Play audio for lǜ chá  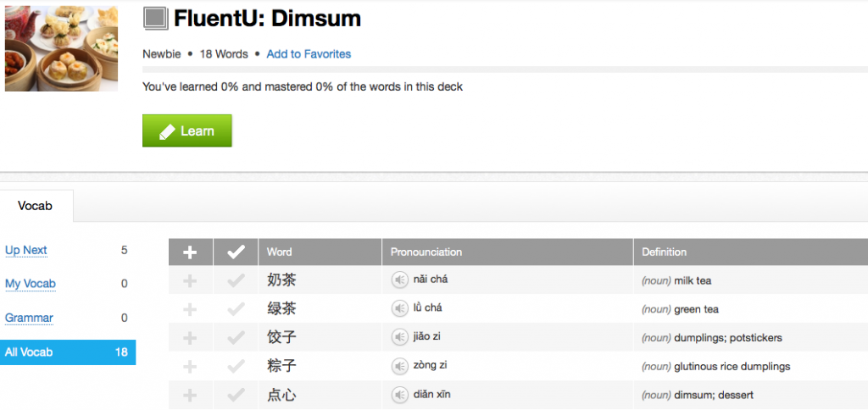pyautogui.click(x=399, y=308)
